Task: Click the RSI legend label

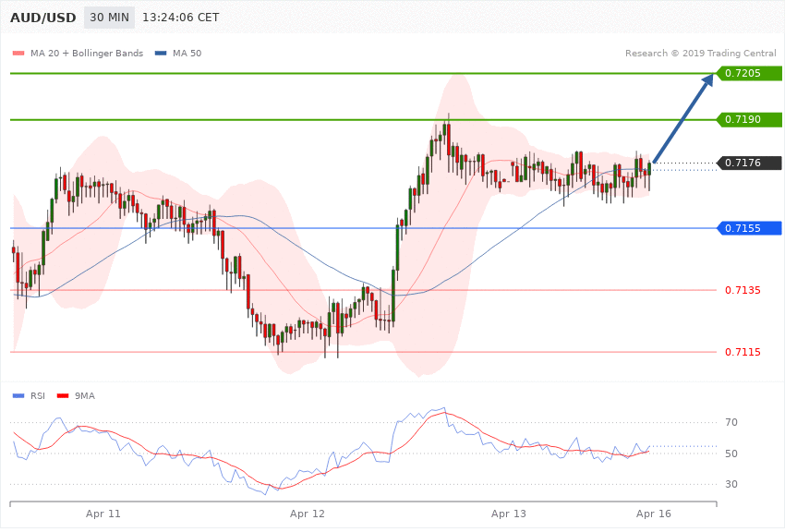Action: point(38,396)
